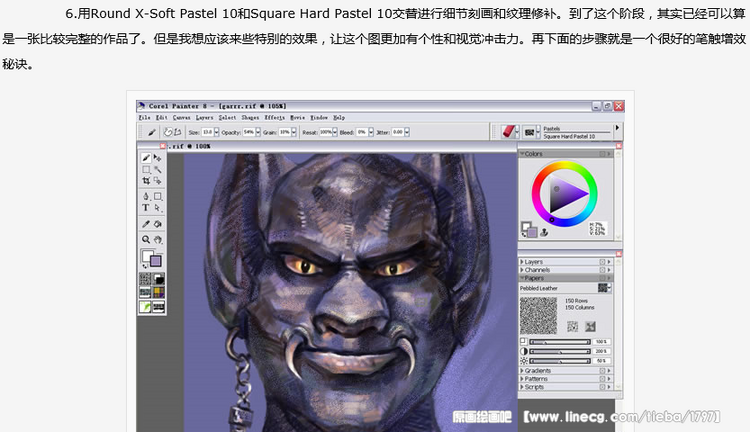Select the Brush tool in the toolbox
The height and width of the screenshot is (432, 750).
[146, 158]
